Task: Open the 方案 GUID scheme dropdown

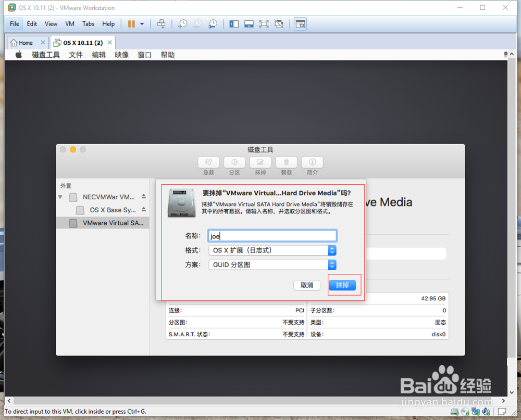Action: click(x=272, y=265)
